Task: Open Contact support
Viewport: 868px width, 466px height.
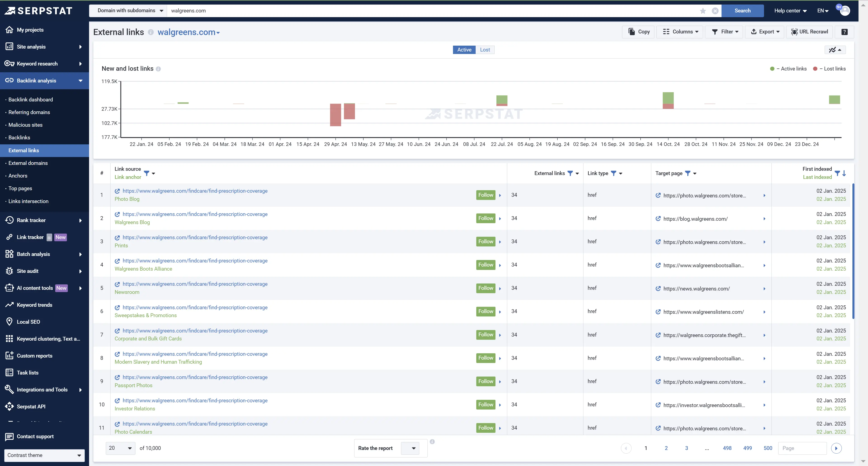Action: coord(30,436)
